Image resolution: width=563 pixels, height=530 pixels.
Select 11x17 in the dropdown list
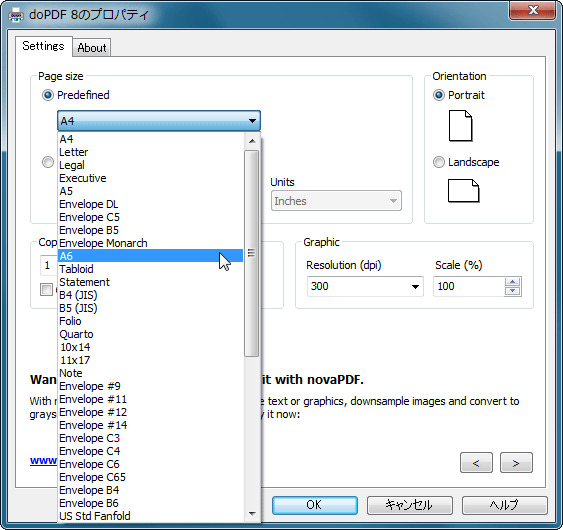click(150, 360)
